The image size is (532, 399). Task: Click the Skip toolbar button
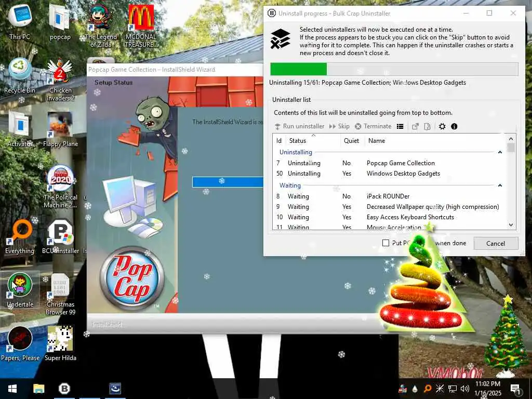[x=339, y=126]
